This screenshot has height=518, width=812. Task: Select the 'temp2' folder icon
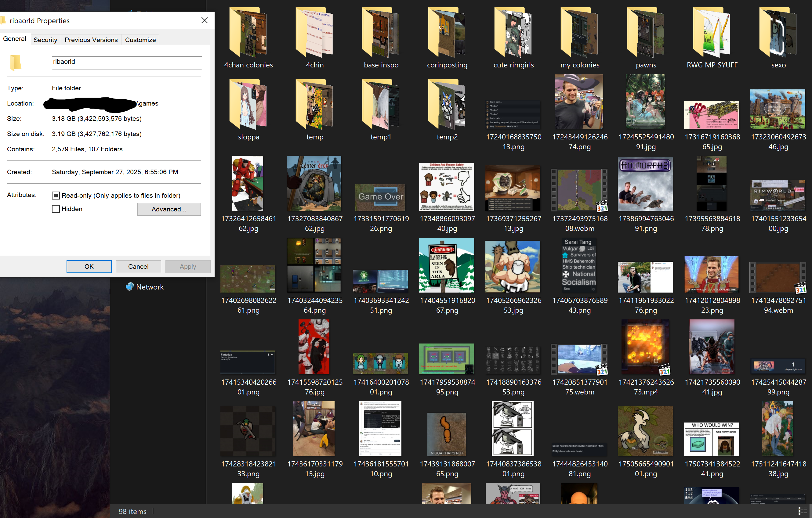coord(447,104)
